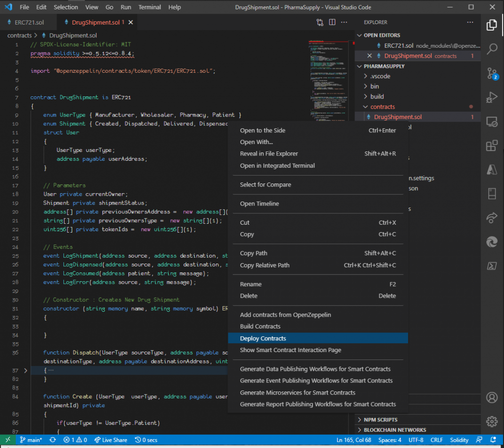This screenshot has width=504, height=448.
Task: Select Copy Relative Path menu entry
Action: (318, 265)
